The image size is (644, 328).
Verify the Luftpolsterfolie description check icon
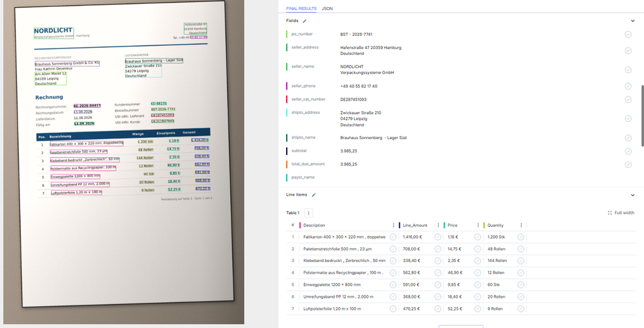click(x=393, y=308)
